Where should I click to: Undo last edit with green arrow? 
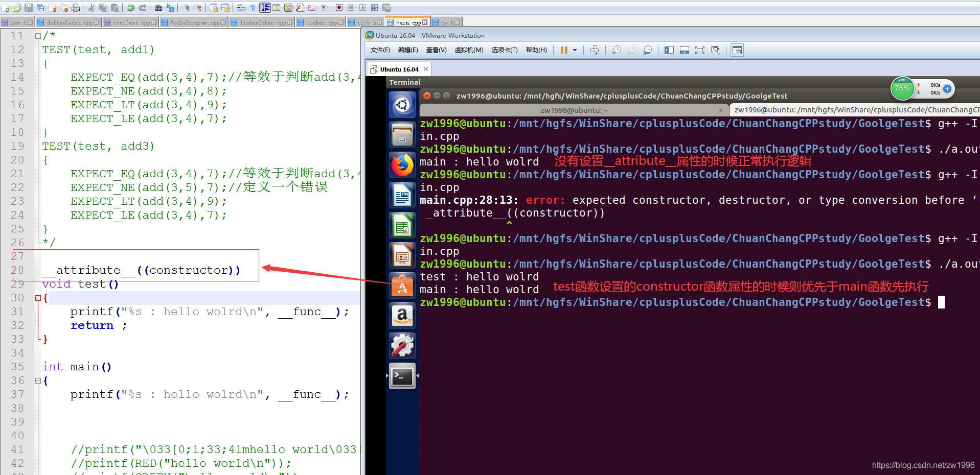[x=131, y=8]
